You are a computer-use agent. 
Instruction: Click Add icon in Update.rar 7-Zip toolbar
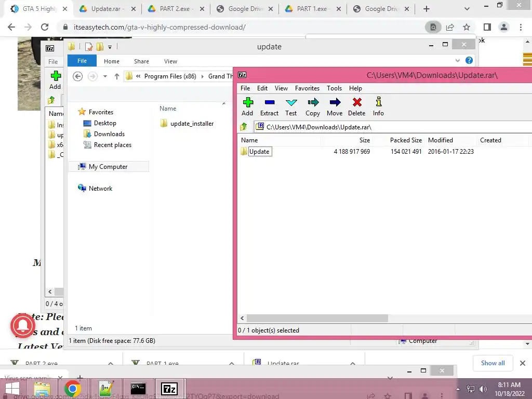point(248,102)
